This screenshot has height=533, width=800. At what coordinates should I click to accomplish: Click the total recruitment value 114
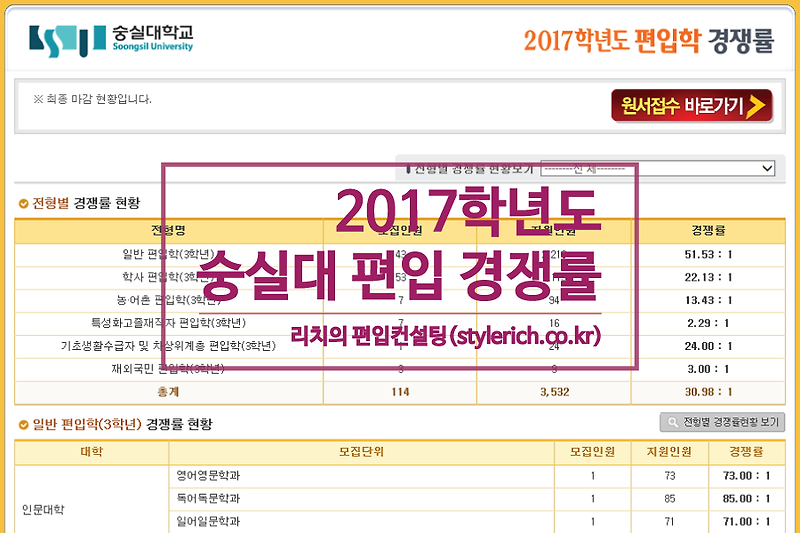(x=401, y=392)
